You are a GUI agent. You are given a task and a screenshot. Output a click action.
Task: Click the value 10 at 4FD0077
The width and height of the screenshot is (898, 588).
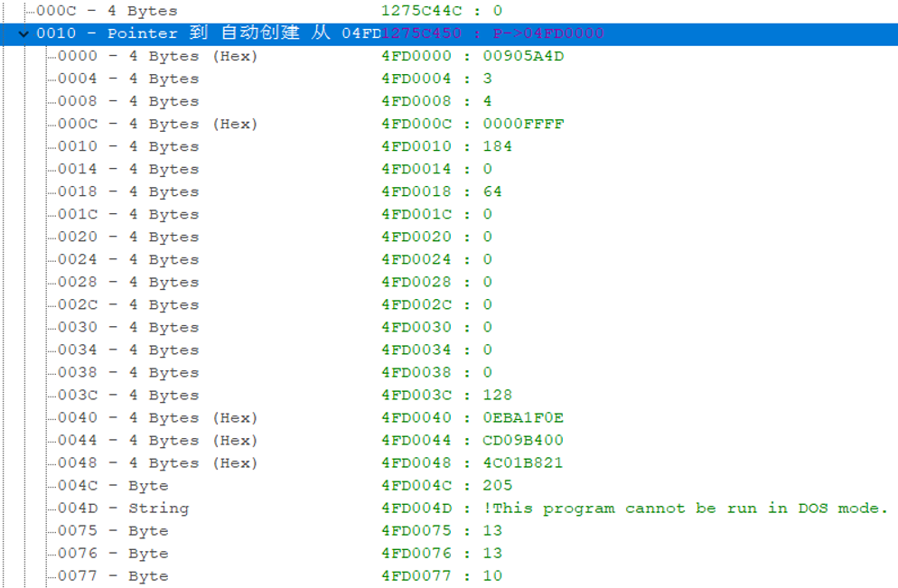492,576
